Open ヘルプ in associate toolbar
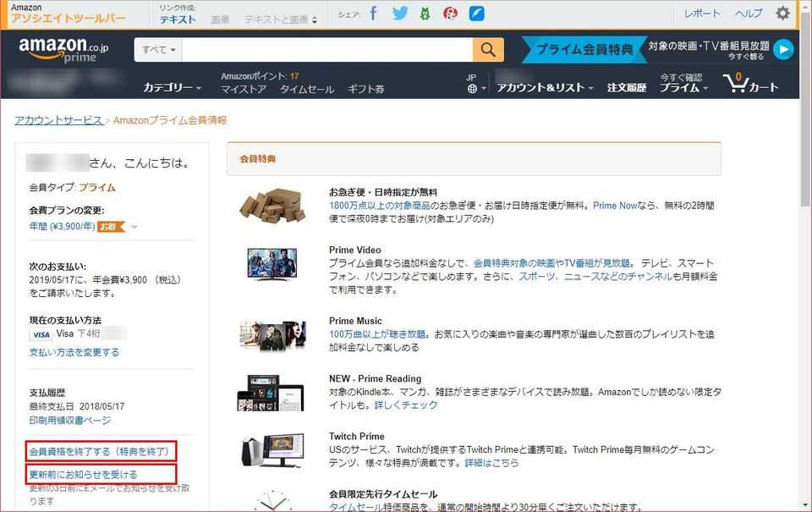This screenshot has width=812, height=512. tap(749, 14)
